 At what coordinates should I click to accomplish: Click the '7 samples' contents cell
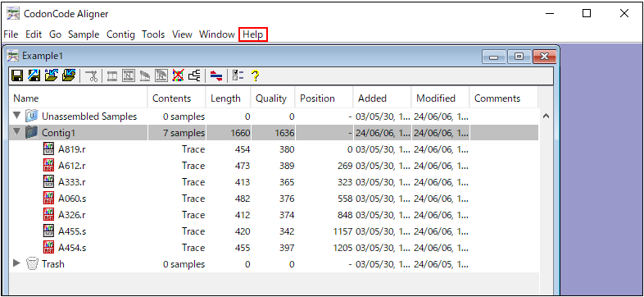coord(184,133)
